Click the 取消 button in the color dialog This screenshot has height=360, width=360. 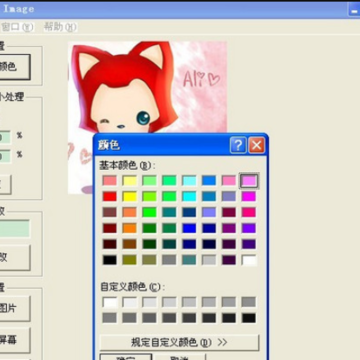point(180,357)
